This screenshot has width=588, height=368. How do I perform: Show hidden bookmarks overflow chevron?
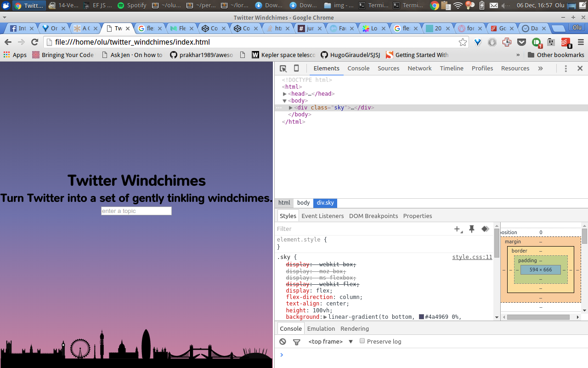(x=518, y=55)
